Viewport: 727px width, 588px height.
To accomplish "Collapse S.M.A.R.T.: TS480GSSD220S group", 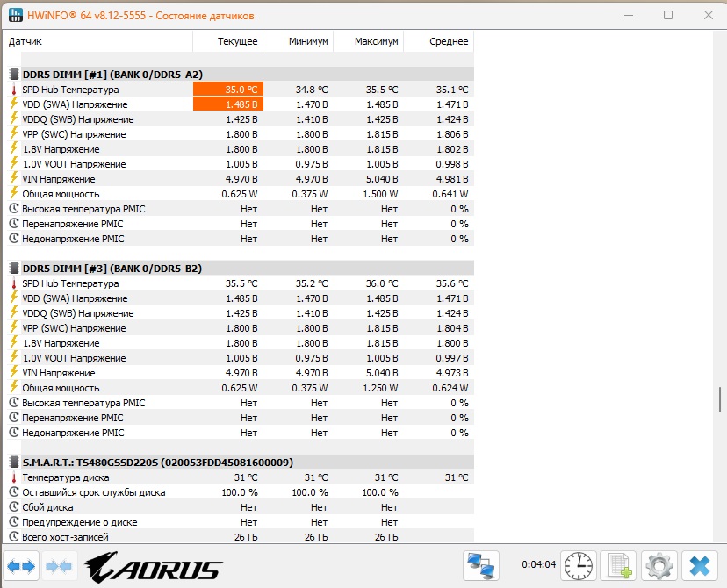I will (248, 462).
